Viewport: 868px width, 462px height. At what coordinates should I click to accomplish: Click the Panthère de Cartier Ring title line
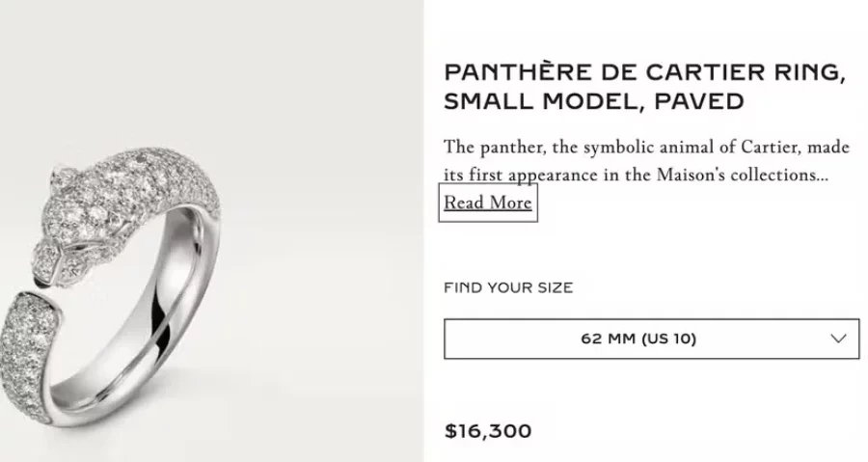[x=644, y=72]
